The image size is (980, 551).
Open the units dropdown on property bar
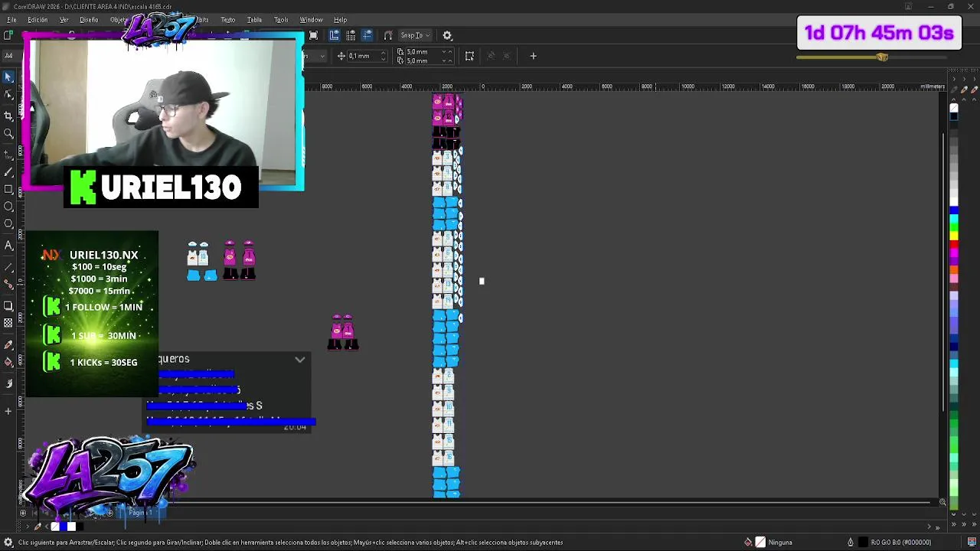point(321,56)
